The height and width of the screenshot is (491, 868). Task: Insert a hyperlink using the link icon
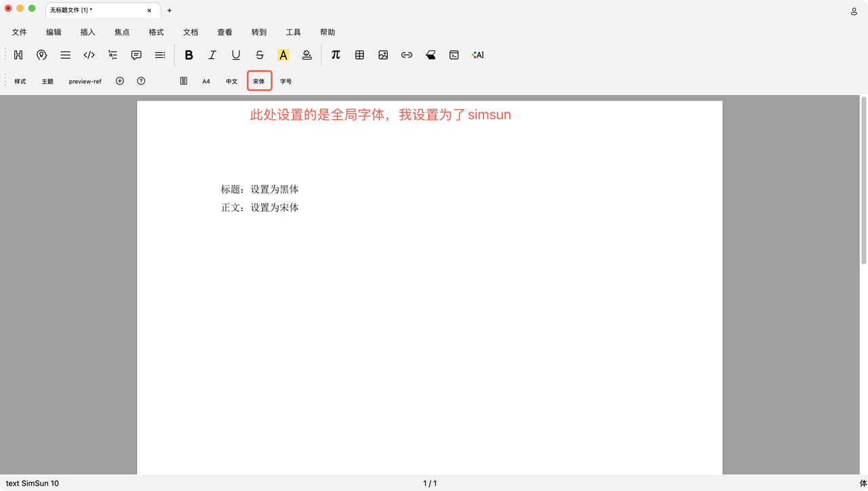click(407, 55)
